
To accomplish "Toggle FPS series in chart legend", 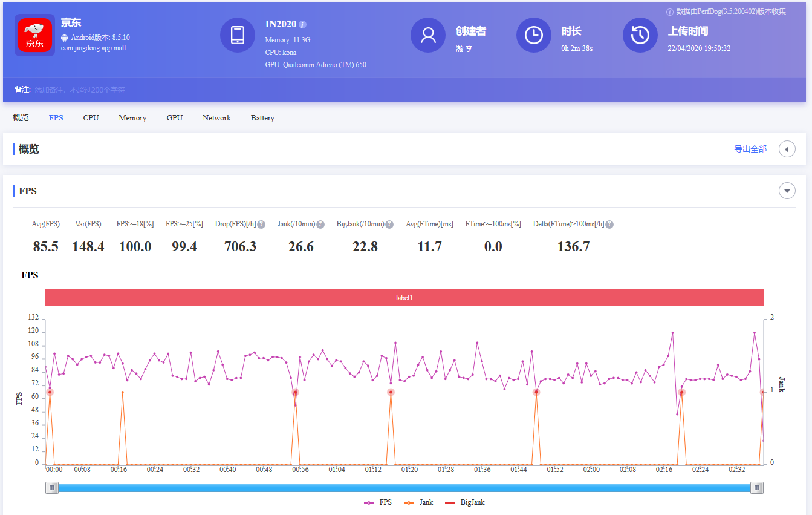I will (378, 502).
